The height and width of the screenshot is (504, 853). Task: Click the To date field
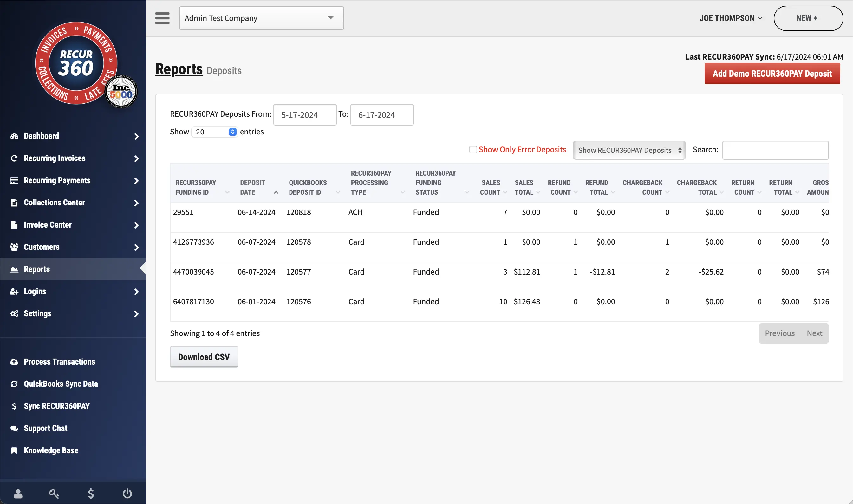382,115
